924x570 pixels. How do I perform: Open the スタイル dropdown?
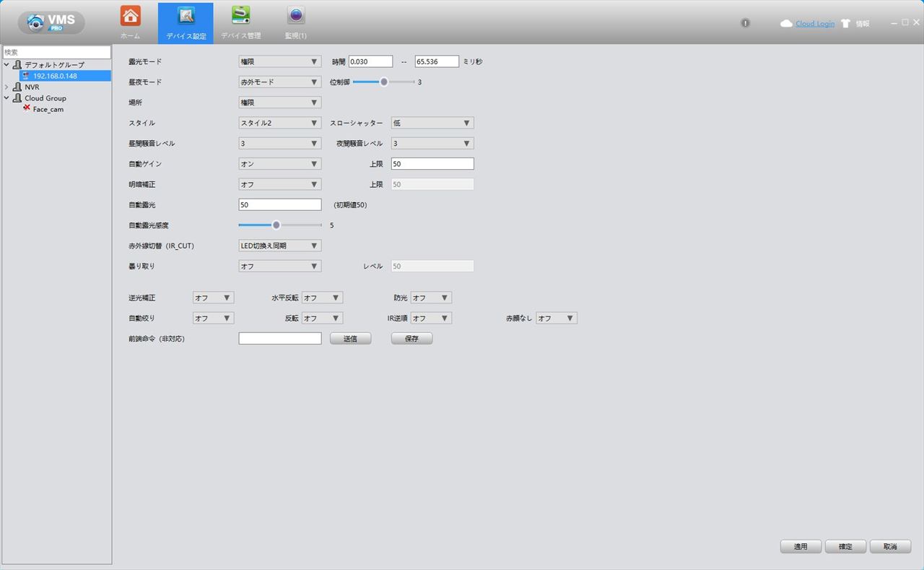tap(280, 123)
